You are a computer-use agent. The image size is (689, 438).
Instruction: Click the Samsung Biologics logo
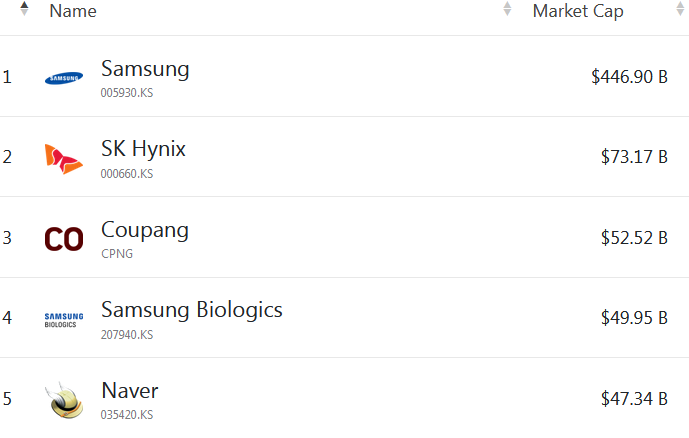(64, 319)
